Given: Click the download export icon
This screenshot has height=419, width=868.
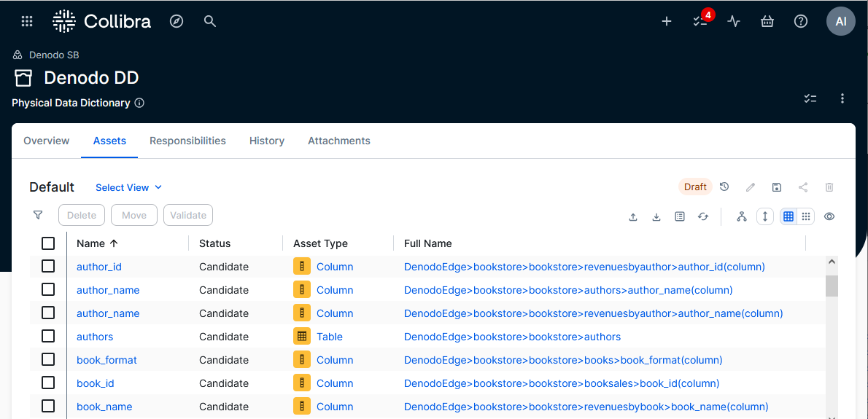Looking at the screenshot, I should (656, 216).
